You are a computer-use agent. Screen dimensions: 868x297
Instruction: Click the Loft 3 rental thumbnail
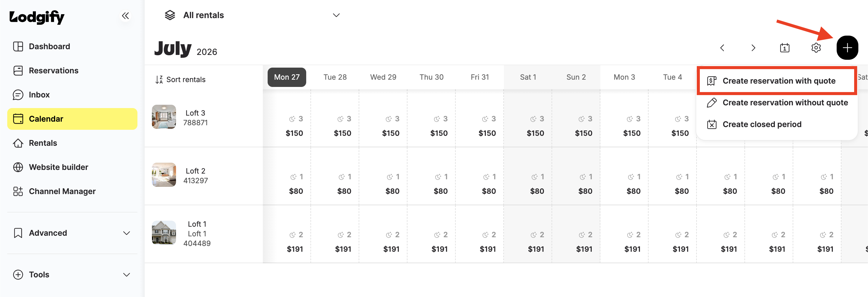tap(164, 117)
